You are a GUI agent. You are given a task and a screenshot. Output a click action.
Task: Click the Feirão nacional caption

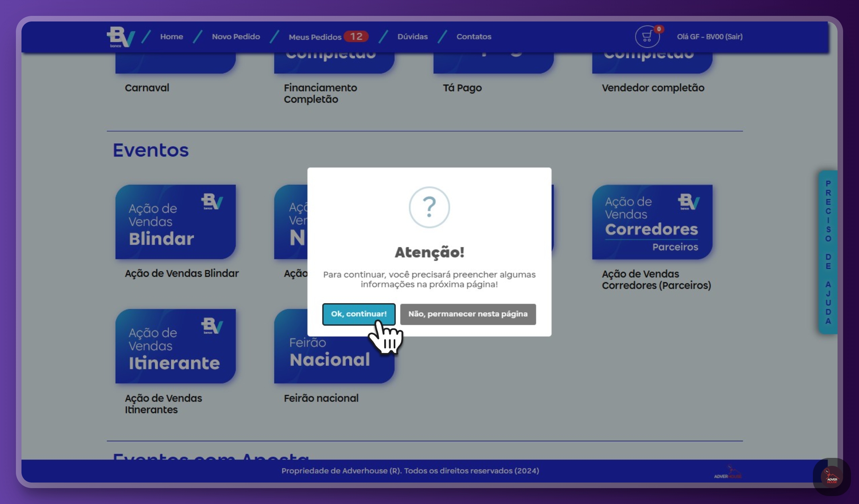click(x=321, y=398)
